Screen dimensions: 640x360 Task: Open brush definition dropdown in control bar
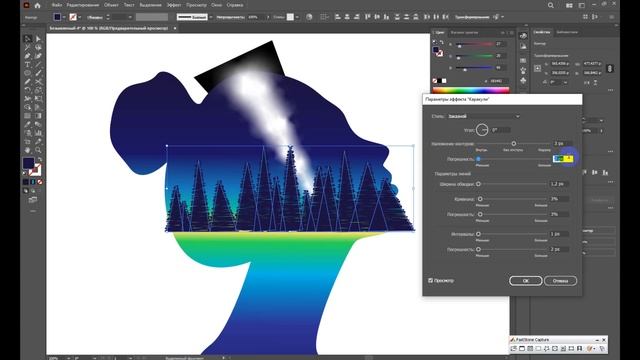point(210,17)
